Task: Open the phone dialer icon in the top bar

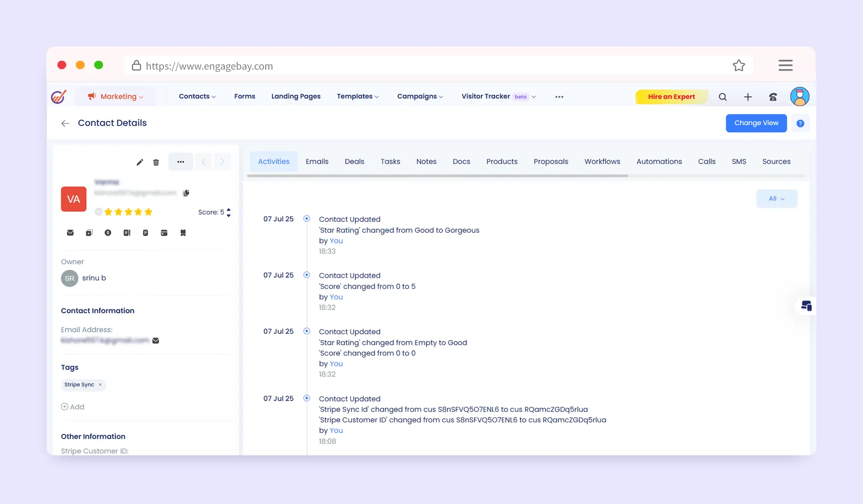Action: pos(773,97)
